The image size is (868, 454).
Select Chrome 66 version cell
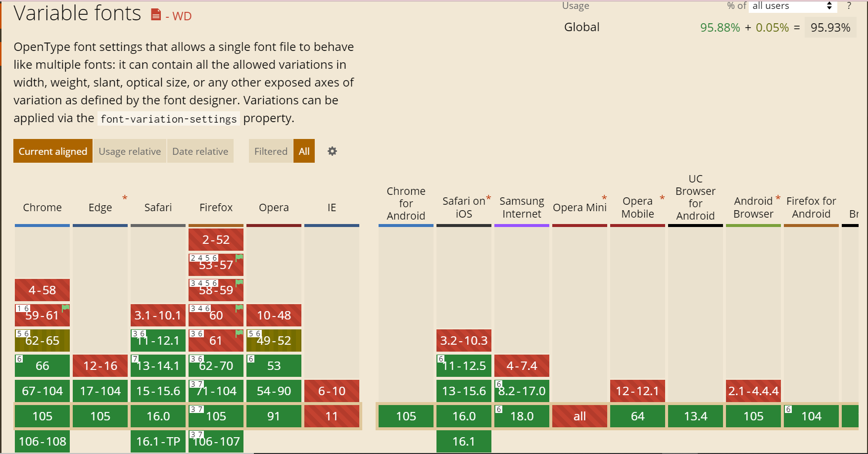43,366
